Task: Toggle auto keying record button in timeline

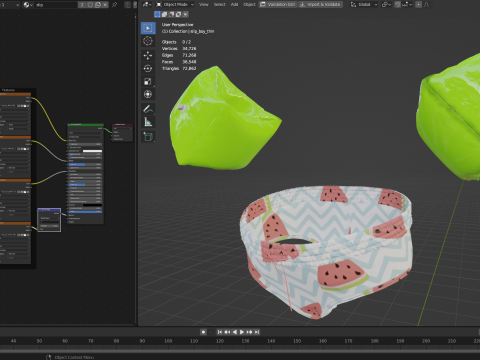Action: coord(203,332)
